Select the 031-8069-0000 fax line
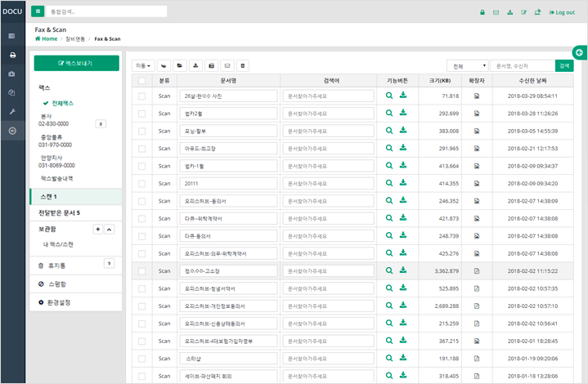 click(x=56, y=165)
